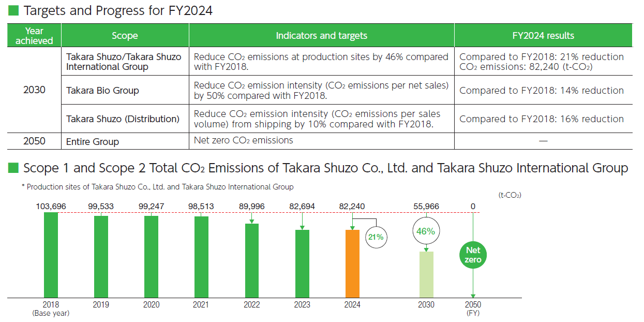Viewport: 644px width, 322px height.
Task: Click the "FY2024 results" column header
Action: click(x=543, y=35)
